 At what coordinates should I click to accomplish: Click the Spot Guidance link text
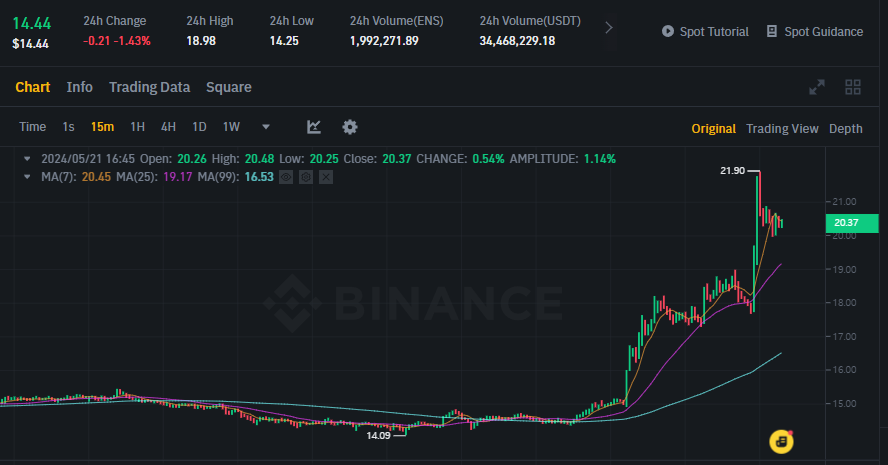[823, 32]
